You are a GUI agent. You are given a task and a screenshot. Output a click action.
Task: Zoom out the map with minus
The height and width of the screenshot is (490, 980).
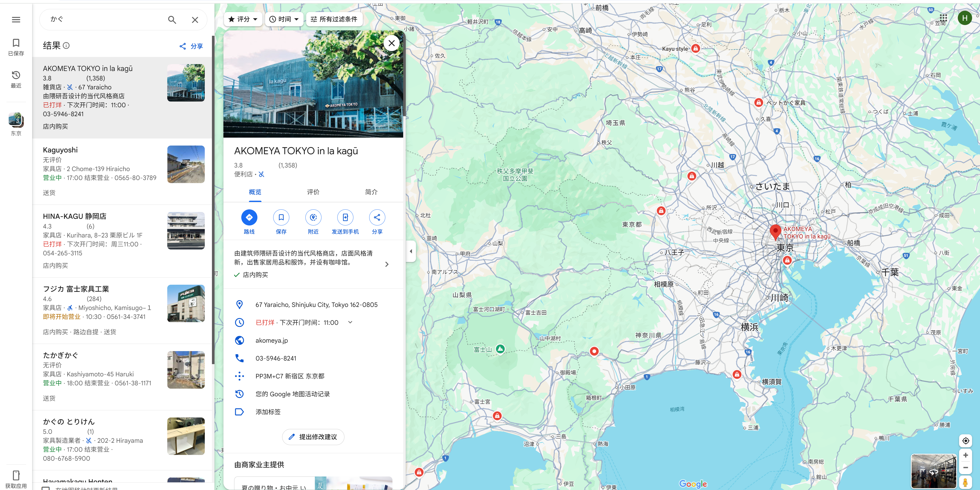pos(965,468)
